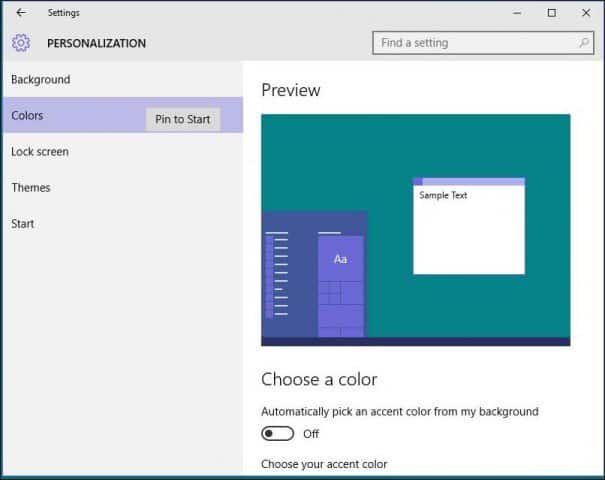
Task: Toggle automatic accent color switch
Action: tap(277, 434)
